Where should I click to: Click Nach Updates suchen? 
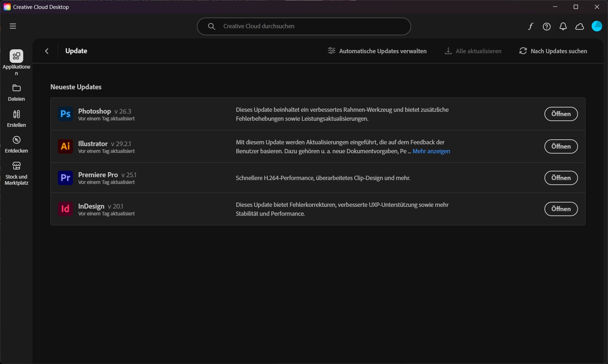point(553,51)
